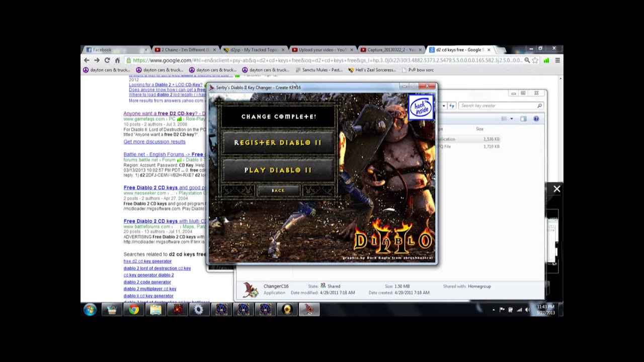This screenshot has height=362, width=644.
Task: Click the Hack Inside logo badge
Action: 421,107
